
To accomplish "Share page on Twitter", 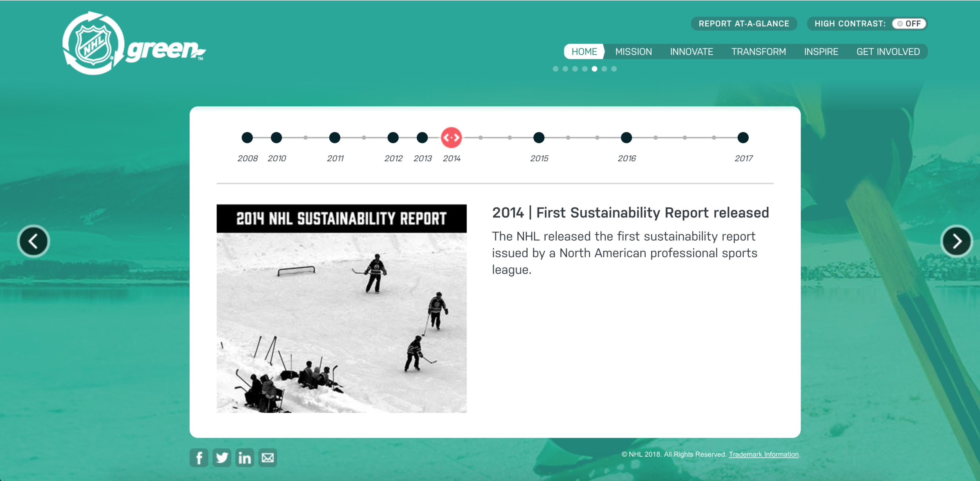I will (222, 457).
